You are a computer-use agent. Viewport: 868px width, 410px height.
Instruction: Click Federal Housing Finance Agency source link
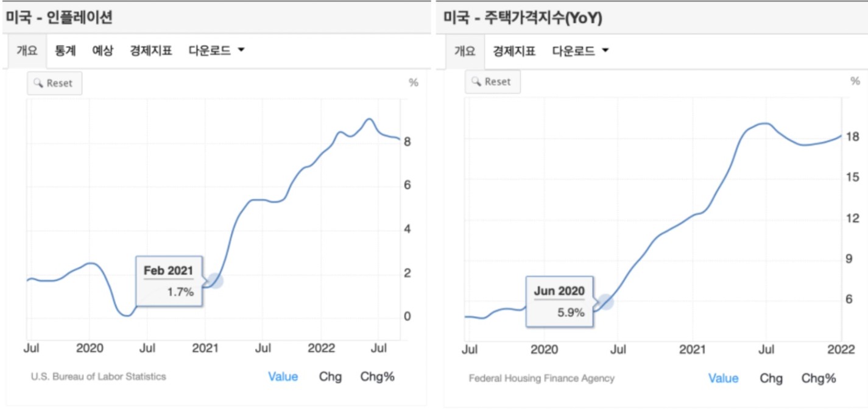pyautogui.click(x=542, y=378)
